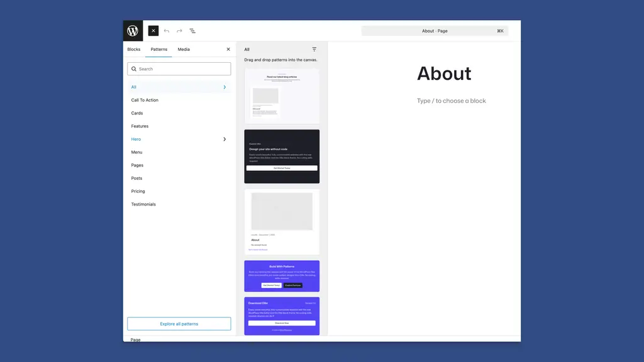Click the WordPress logo icon
644x362 pixels.
click(x=133, y=31)
